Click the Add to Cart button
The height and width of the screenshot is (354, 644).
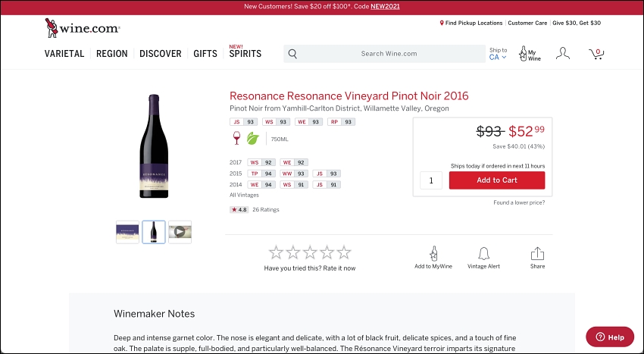coord(497,180)
